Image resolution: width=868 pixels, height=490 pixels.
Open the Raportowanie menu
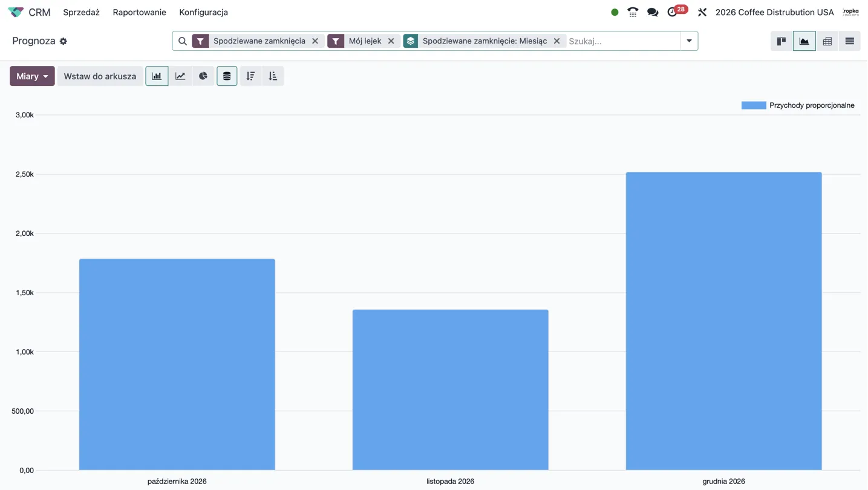[x=139, y=12]
